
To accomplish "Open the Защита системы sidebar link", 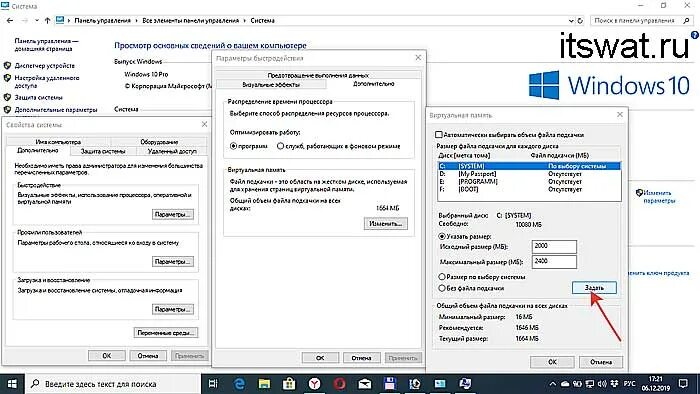I will [x=38, y=97].
